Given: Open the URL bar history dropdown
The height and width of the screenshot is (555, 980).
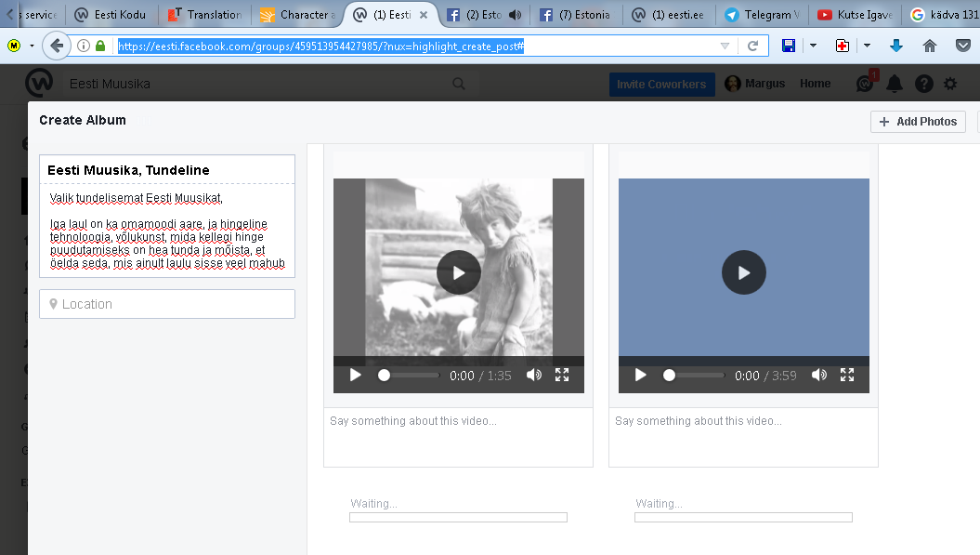Looking at the screenshot, I should click(x=725, y=46).
